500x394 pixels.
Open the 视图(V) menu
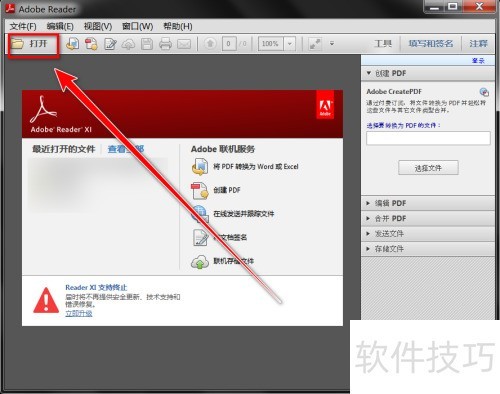pos(98,26)
